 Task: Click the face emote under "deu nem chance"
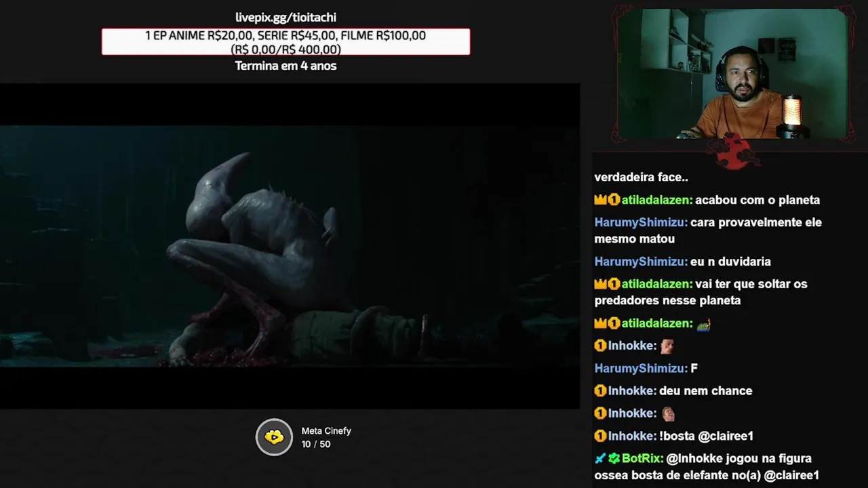pyautogui.click(x=668, y=413)
